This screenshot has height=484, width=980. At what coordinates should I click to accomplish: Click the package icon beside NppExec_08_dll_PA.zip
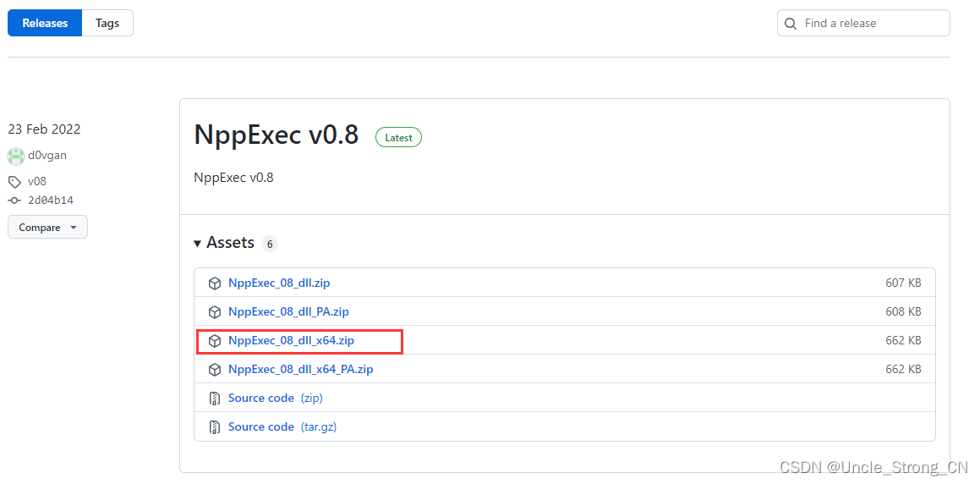215,312
